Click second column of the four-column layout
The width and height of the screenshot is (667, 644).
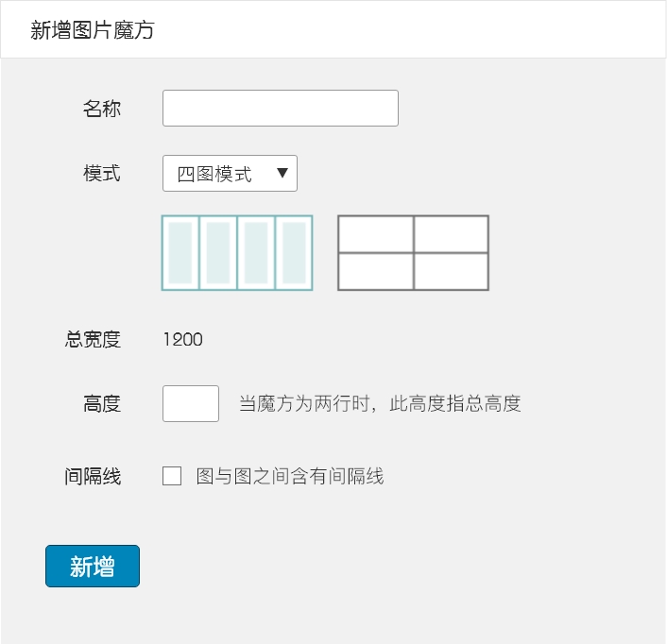[218, 253]
